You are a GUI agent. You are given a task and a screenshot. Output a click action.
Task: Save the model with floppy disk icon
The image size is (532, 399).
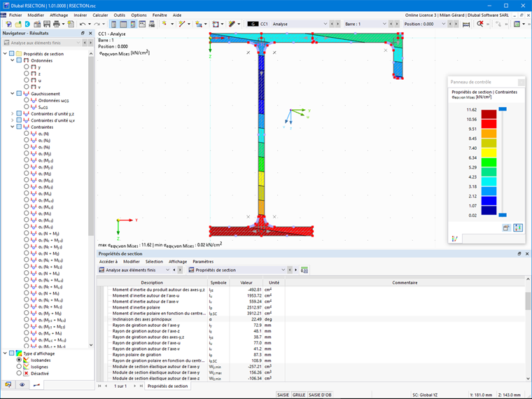(x=47, y=24)
